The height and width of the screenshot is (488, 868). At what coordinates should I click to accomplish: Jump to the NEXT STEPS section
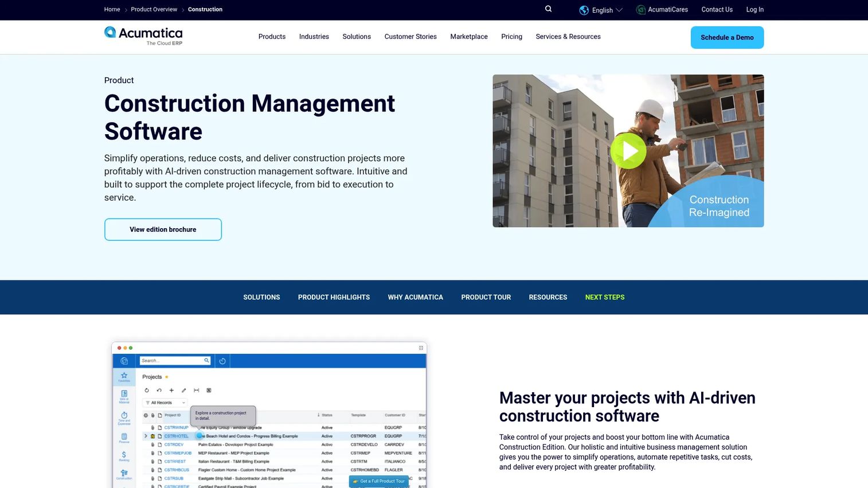605,297
